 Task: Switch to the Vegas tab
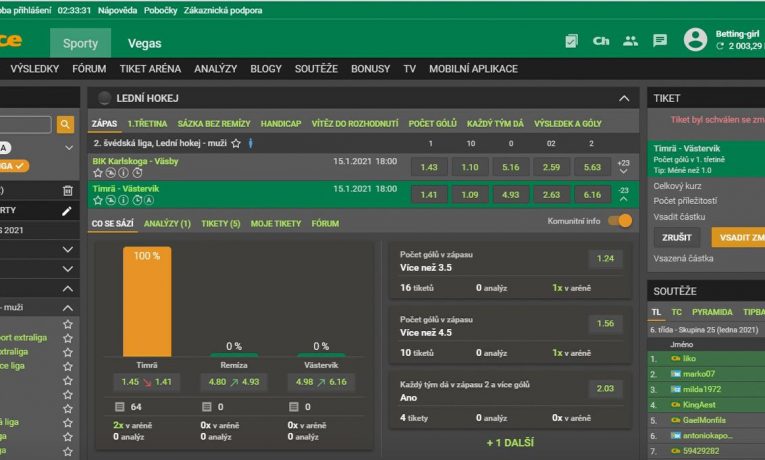(144, 43)
